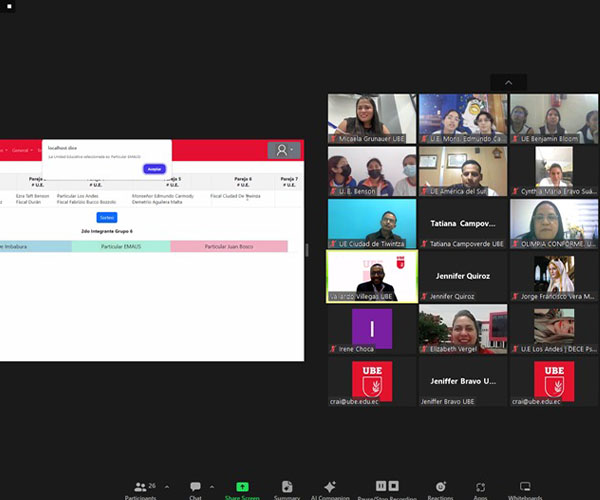Click the green Share Screen icon
The width and height of the screenshot is (600, 500).
click(242, 487)
